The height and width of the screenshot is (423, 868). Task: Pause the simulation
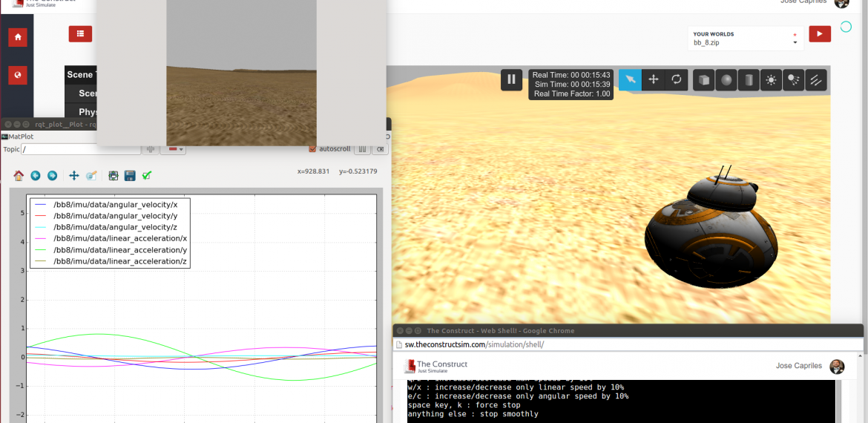point(511,79)
